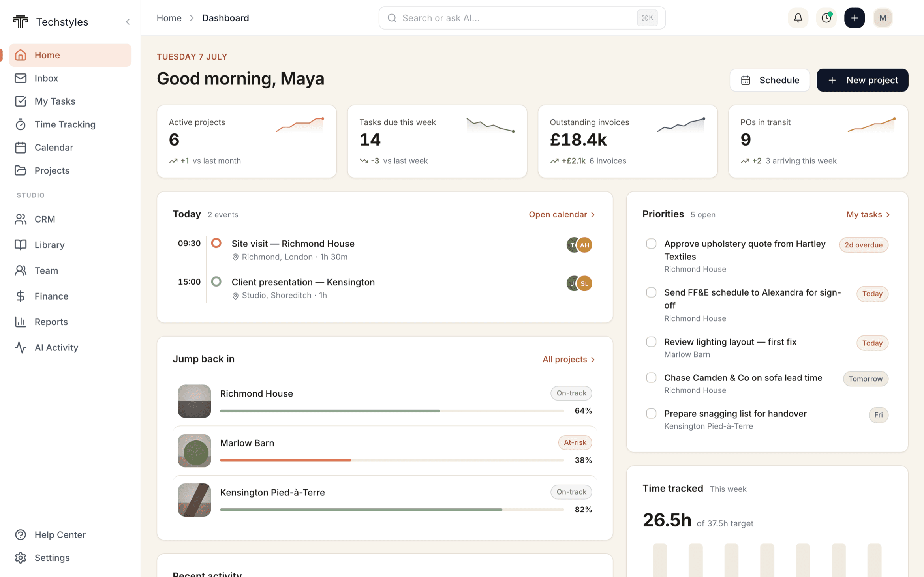This screenshot has height=577, width=924.
Task: Click the dark plus quick-add button
Action: [x=855, y=18]
